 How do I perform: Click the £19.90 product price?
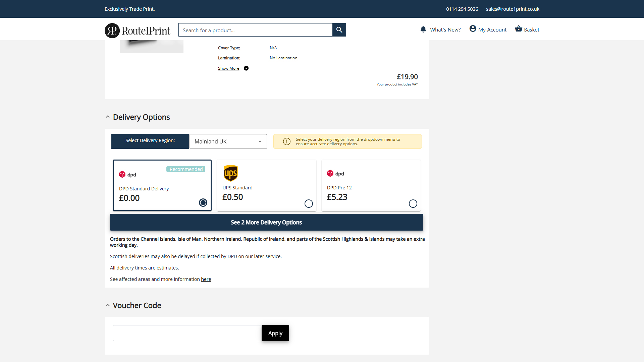coord(407,77)
